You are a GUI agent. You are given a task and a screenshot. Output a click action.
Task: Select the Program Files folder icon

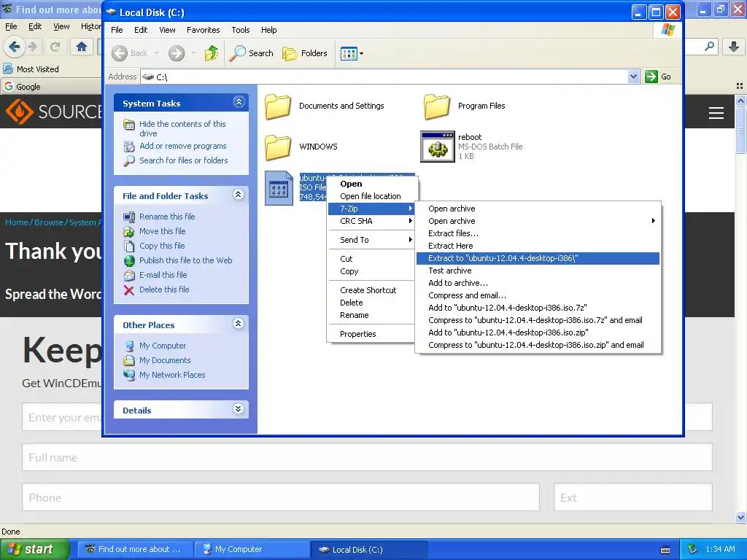(x=436, y=106)
